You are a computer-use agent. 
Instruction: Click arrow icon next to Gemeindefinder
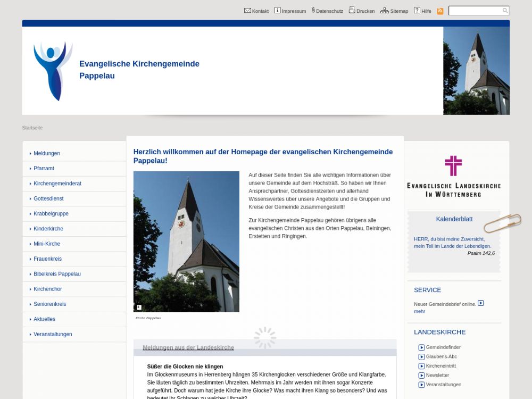(421, 347)
